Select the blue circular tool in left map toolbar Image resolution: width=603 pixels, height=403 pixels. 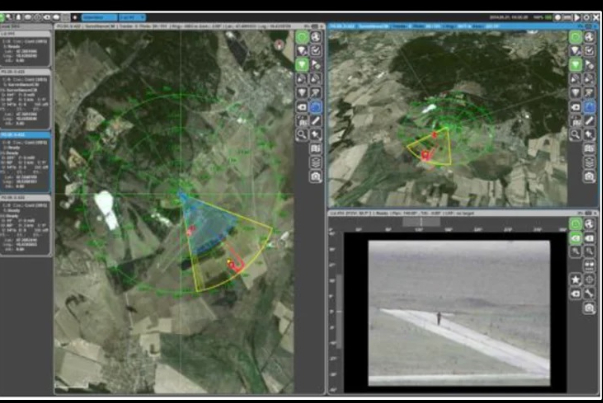(316, 106)
